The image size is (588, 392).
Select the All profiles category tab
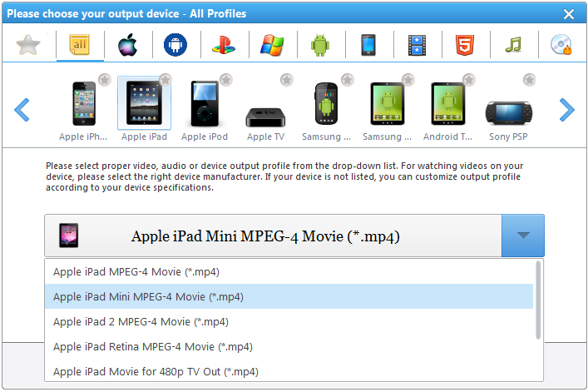click(80, 45)
